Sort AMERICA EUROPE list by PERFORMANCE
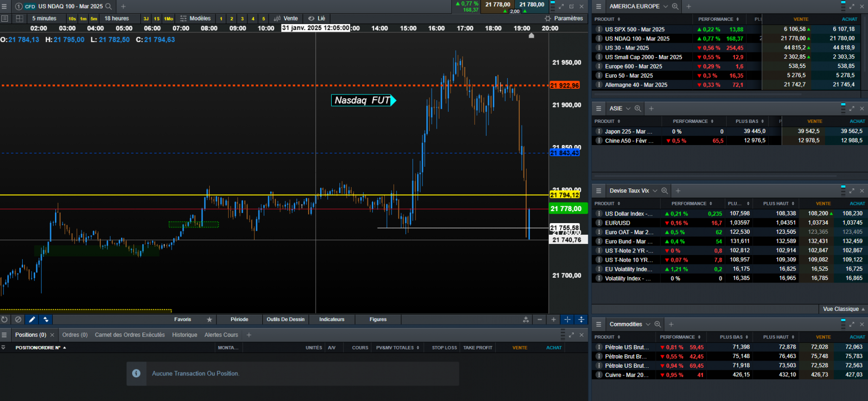The image size is (868, 401). click(718, 19)
